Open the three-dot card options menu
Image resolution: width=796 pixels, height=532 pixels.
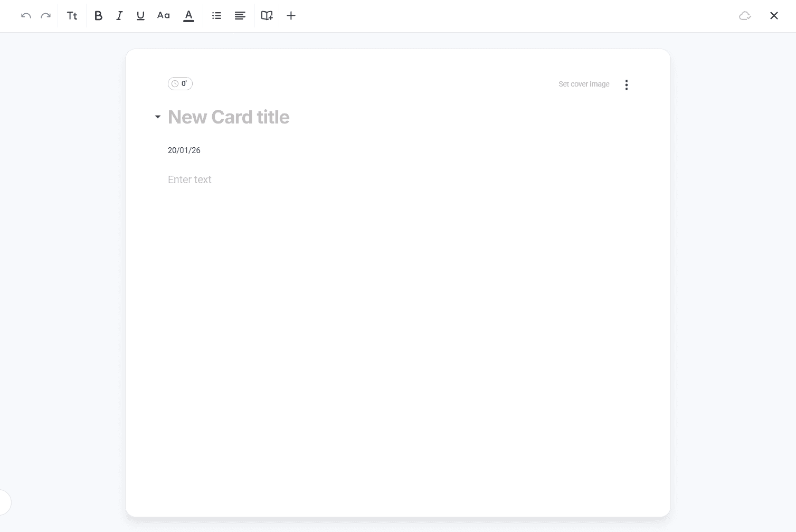tap(627, 85)
